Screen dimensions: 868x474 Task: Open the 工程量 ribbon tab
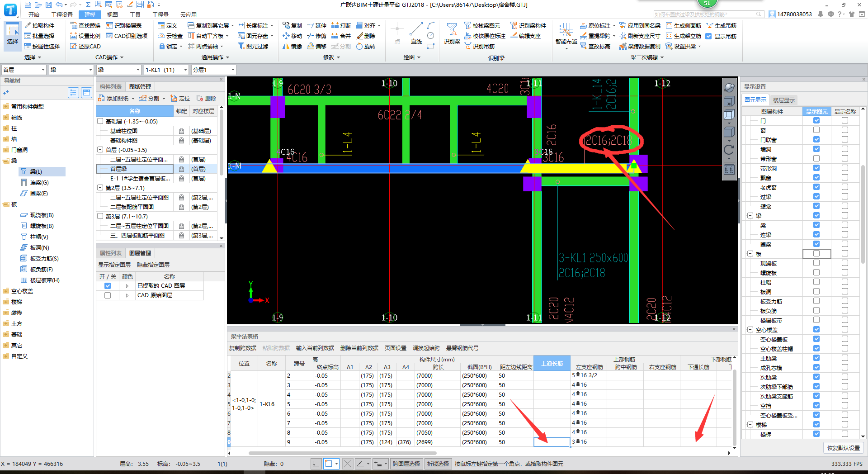click(x=160, y=14)
